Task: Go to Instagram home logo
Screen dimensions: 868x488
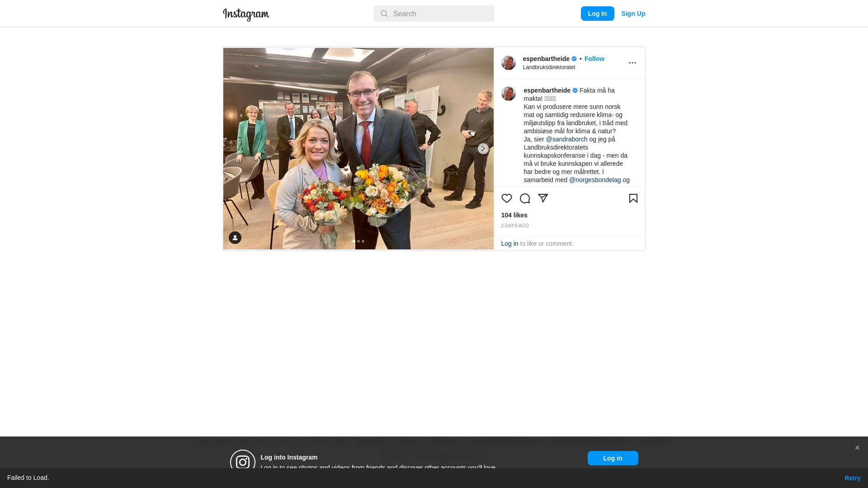Action: (246, 14)
